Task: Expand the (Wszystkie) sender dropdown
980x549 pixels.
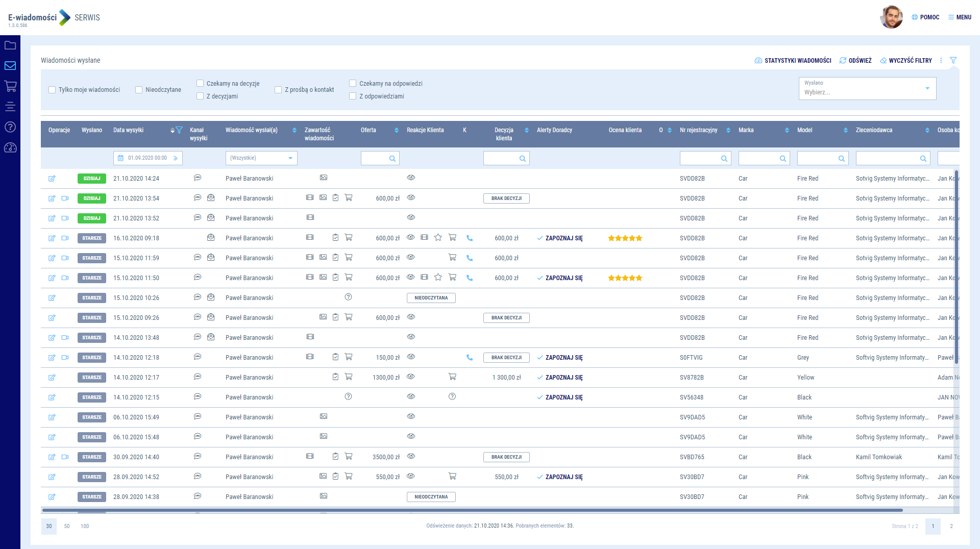Action: click(x=261, y=158)
